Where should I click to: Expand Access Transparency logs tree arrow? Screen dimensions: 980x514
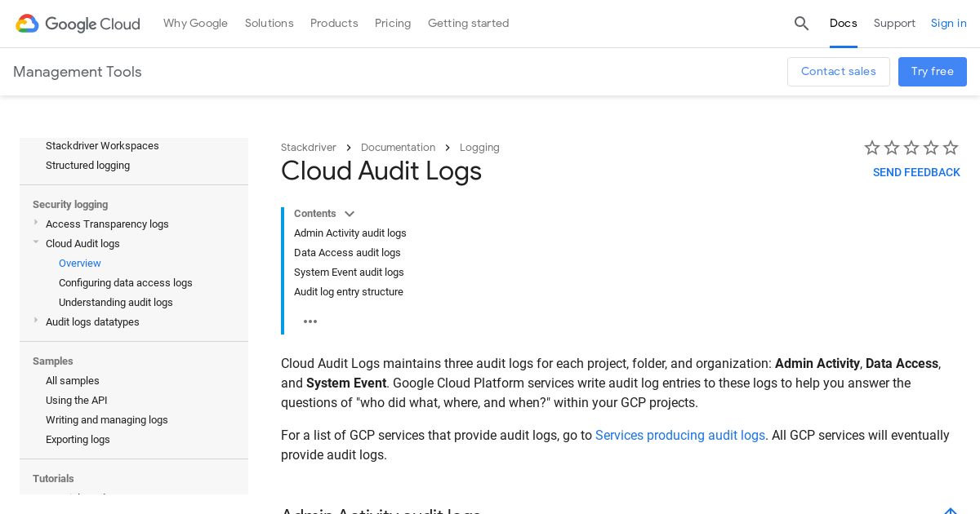point(36,223)
